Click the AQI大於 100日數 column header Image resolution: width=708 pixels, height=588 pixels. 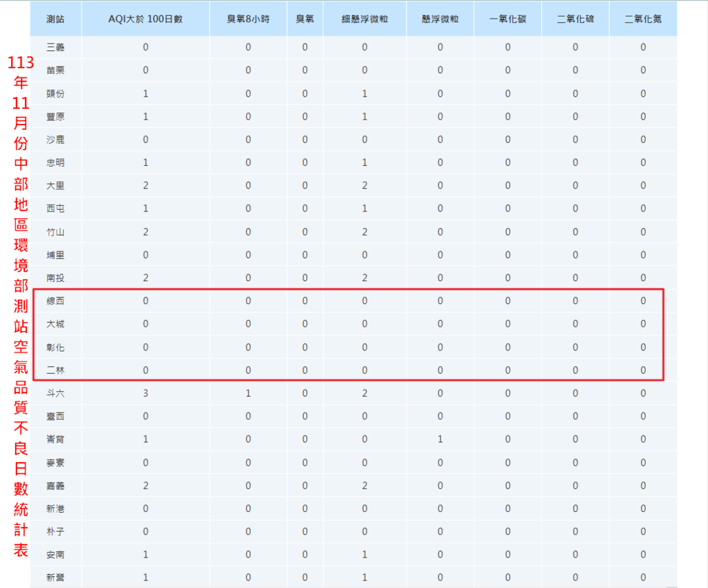tap(145, 19)
